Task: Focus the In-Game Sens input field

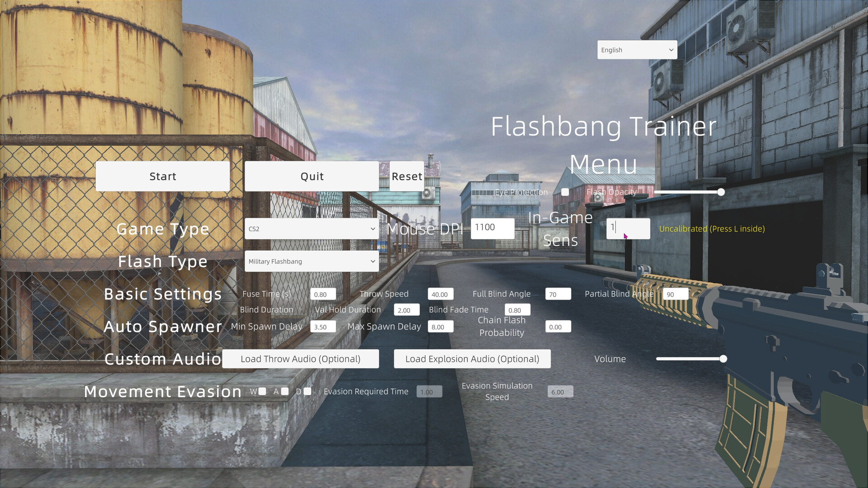Action: tap(628, 229)
